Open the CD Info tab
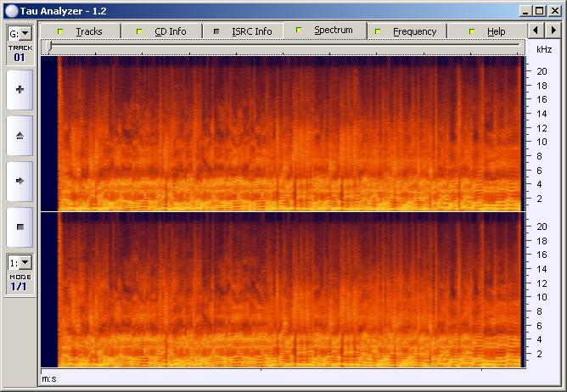Screen dimensions: 567x392 pos(162,31)
